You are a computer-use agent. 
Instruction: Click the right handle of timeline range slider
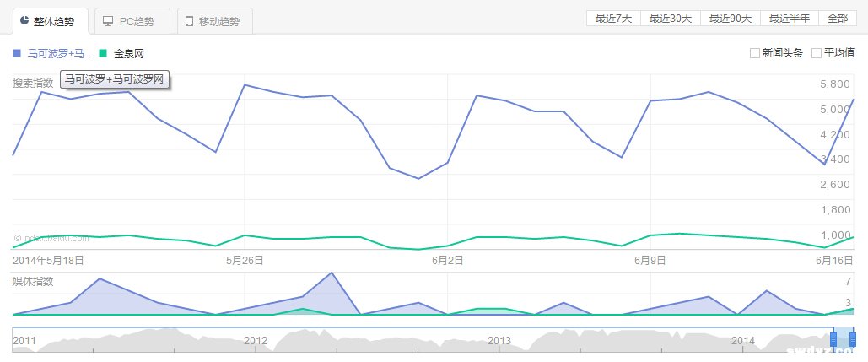pos(853,339)
